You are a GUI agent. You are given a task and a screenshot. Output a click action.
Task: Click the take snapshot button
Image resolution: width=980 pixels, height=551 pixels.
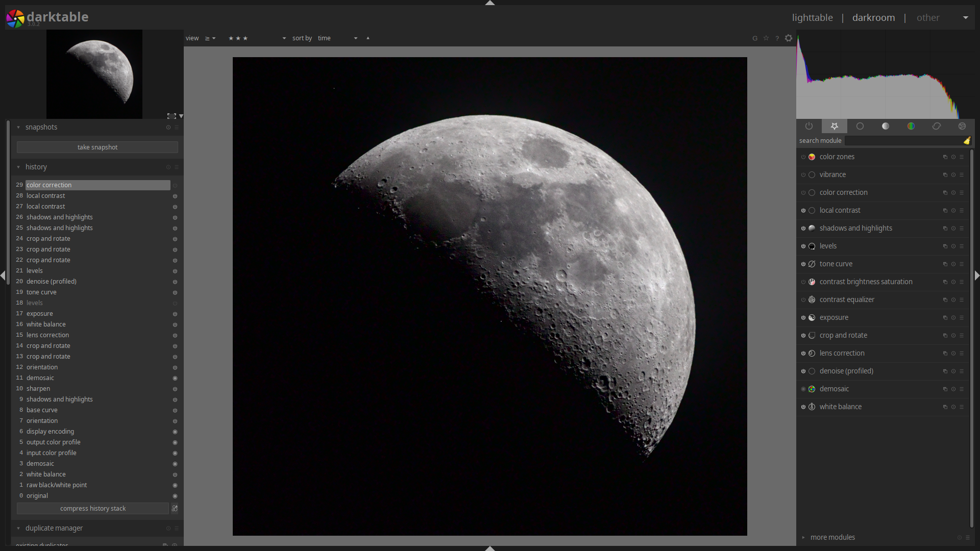coord(97,146)
